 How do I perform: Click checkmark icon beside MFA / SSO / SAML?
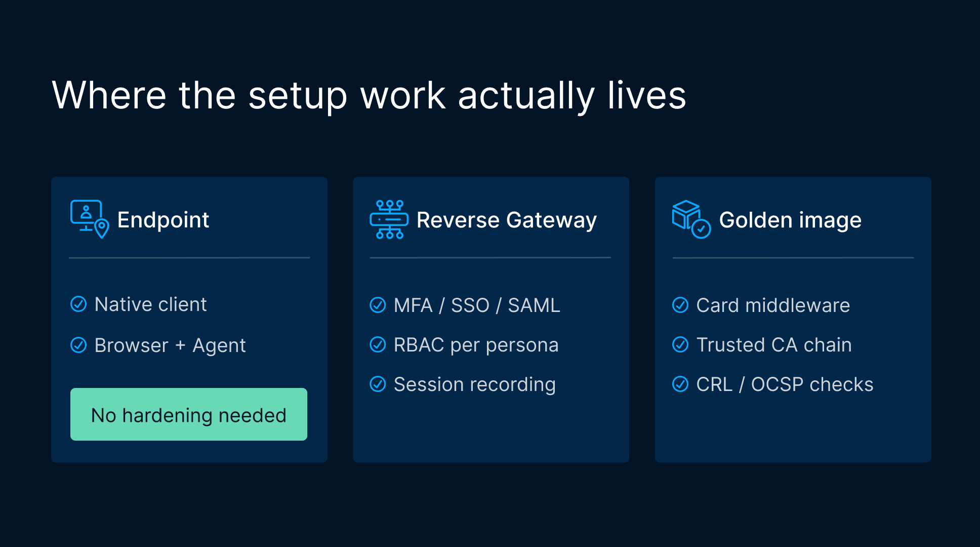tap(378, 305)
